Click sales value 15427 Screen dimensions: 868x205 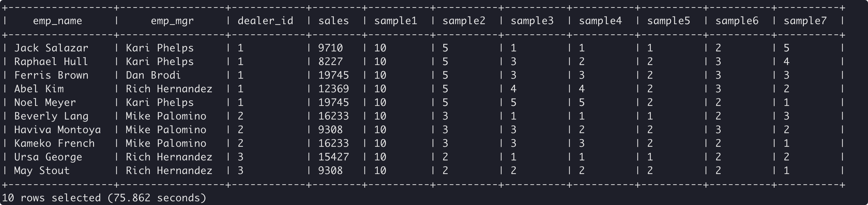coord(333,157)
